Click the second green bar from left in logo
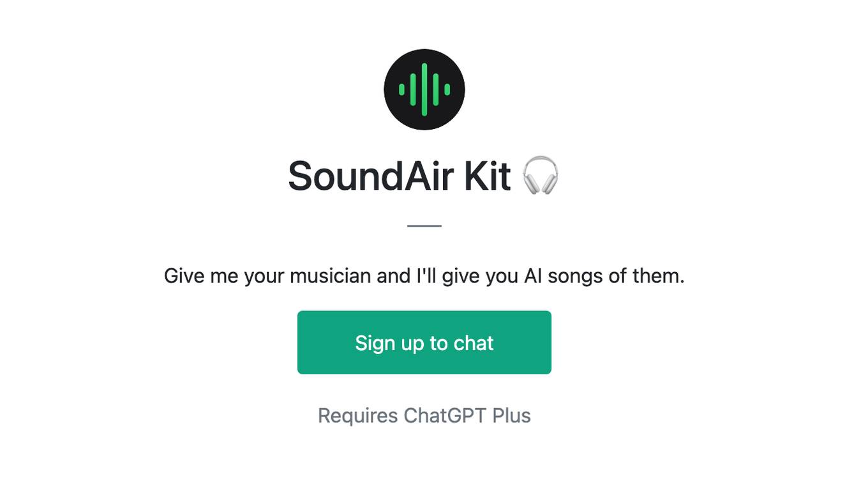Screen dimensions: 868x488 [413, 89]
